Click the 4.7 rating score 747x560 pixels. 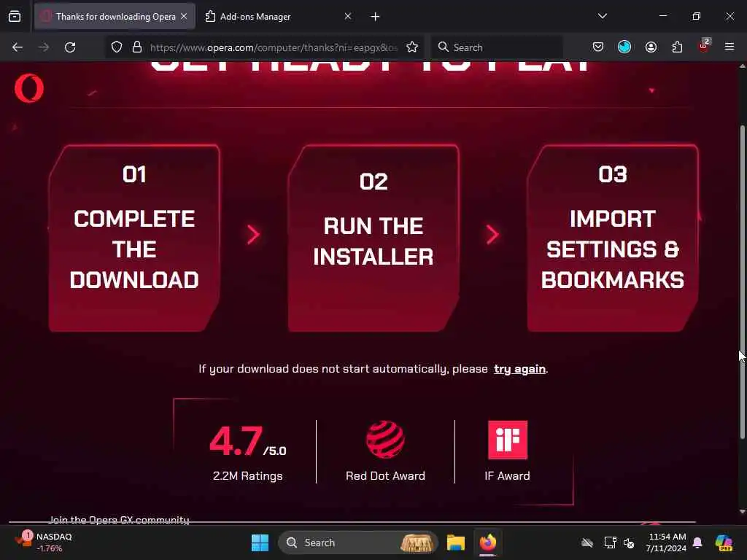[236, 441]
